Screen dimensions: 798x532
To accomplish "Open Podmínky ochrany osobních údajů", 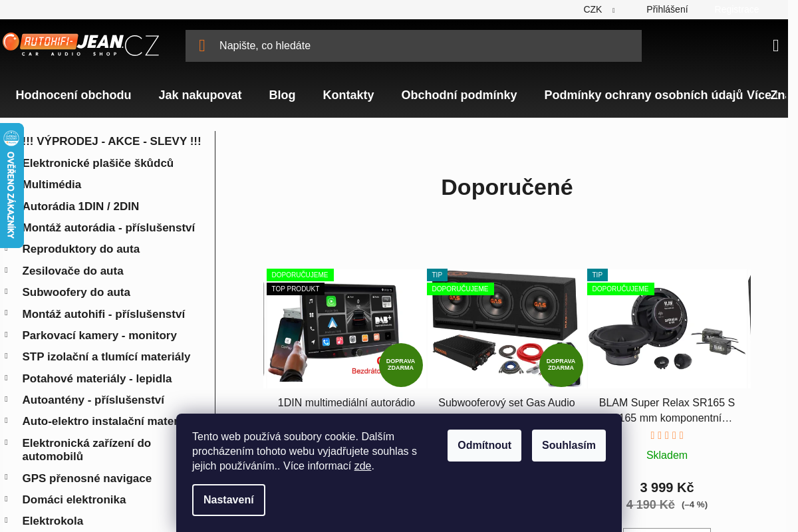I will pos(644,95).
